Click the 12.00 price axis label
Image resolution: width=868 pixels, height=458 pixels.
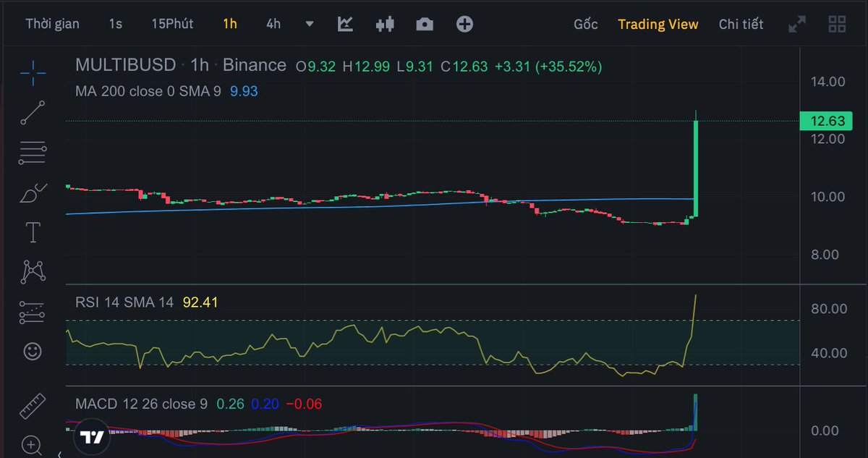point(827,139)
